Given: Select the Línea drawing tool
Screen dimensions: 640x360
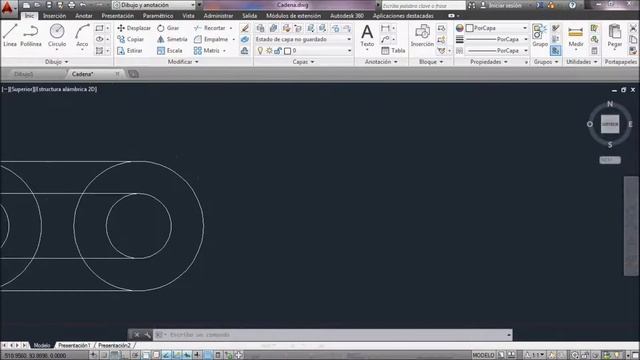Looking at the screenshot, I should pos(10,35).
